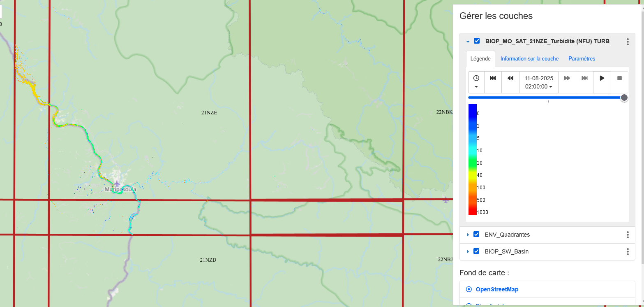The width and height of the screenshot is (644, 307).
Task: Toggle ENV_Quadrantes layer visibility checkbox
Action: pyautogui.click(x=476, y=234)
